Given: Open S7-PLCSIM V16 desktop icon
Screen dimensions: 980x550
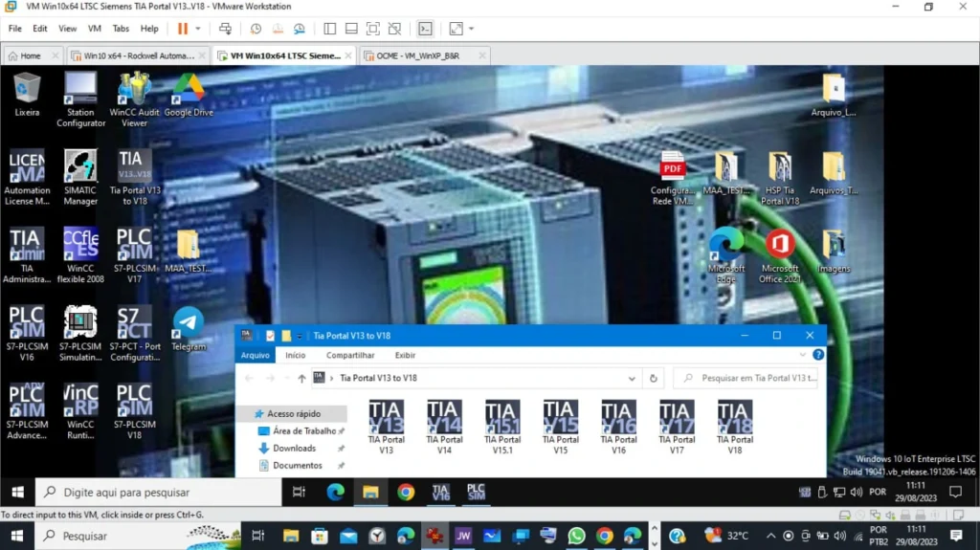Looking at the screenshot, I should [x=27, y=334].
